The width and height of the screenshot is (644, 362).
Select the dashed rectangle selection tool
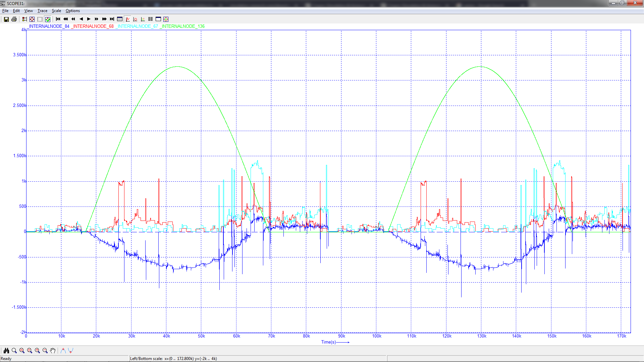(x=40, y=19)
